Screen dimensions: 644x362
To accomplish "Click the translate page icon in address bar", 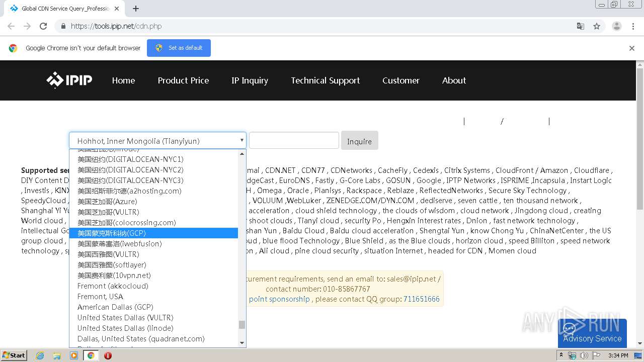I will (x=580, y=26).
